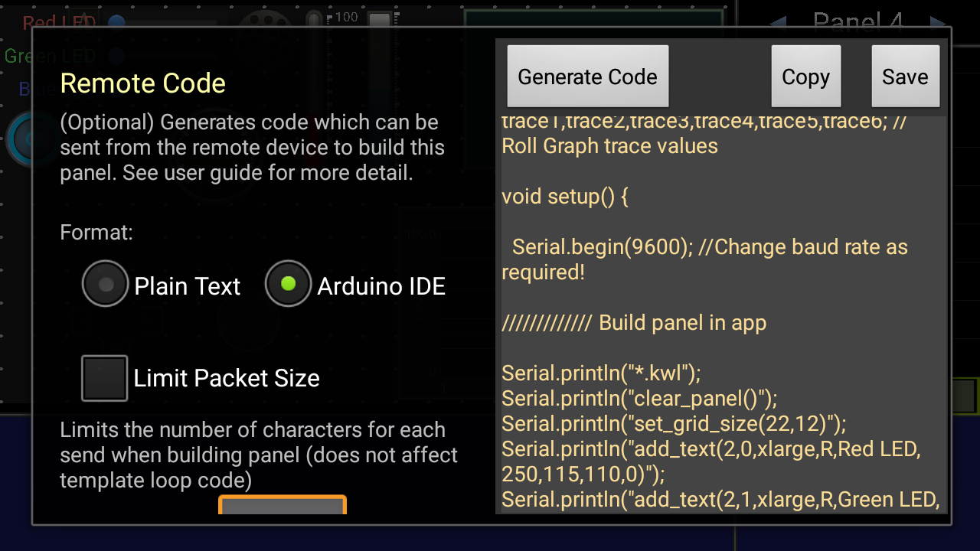Viewport: 980px width, 551px height.
Task: Click the Green LED text label
Action: coord(50,56)
